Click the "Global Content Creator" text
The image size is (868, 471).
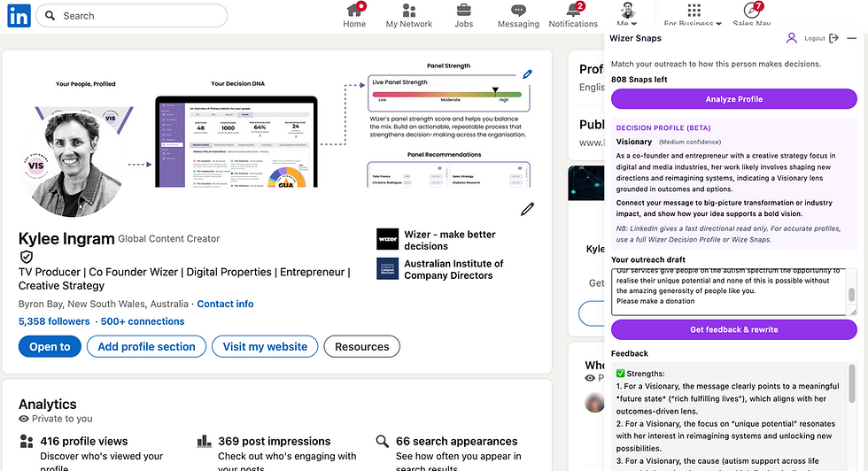(x=169, y=238)
